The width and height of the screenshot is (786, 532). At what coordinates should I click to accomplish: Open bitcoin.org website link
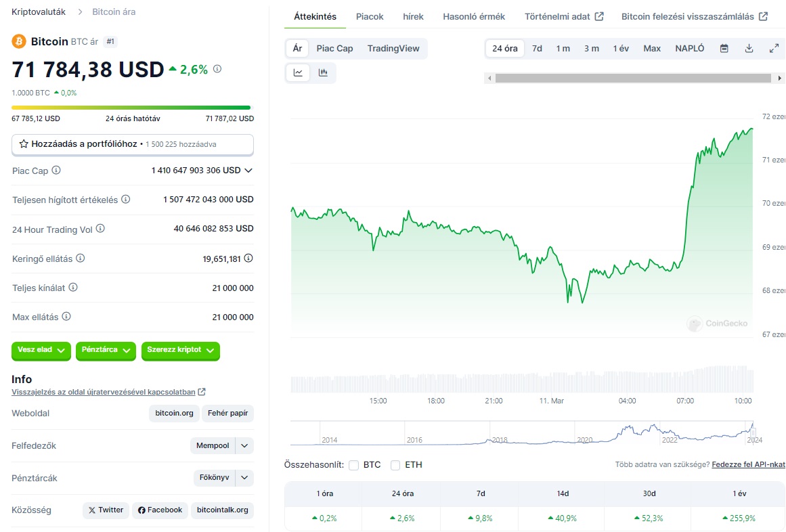[x=174, y=414]
